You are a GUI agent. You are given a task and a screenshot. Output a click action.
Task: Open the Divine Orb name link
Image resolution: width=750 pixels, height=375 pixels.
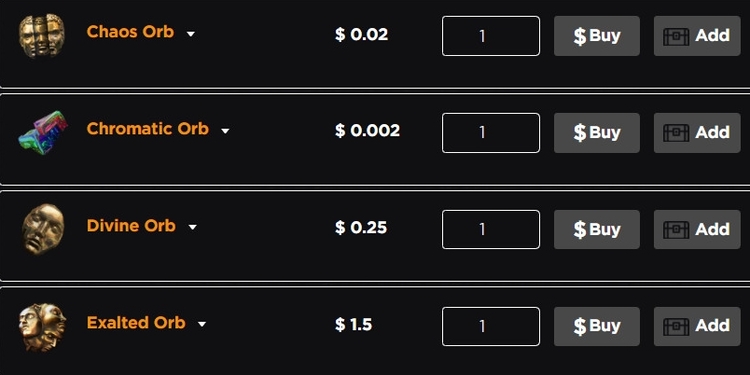point(131,226)
